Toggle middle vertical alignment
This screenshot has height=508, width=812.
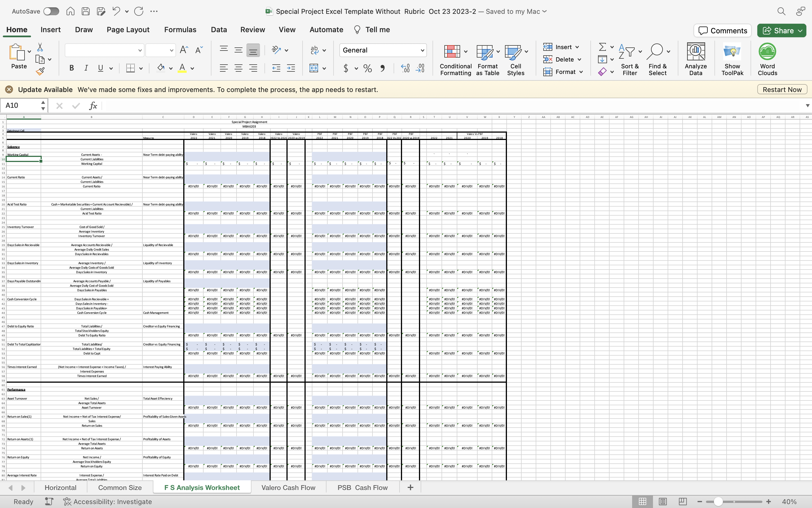point(239,50)
